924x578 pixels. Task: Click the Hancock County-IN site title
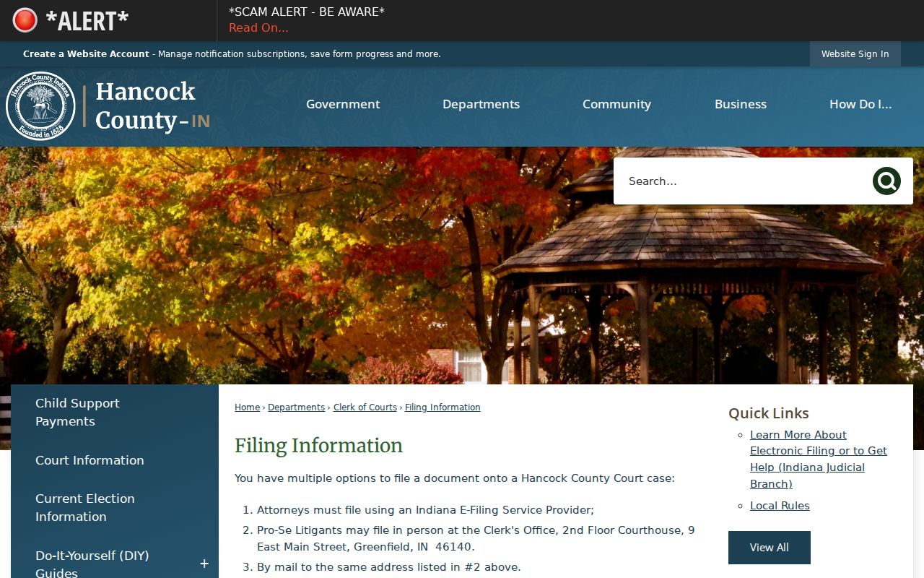click(x=152, y=105)
